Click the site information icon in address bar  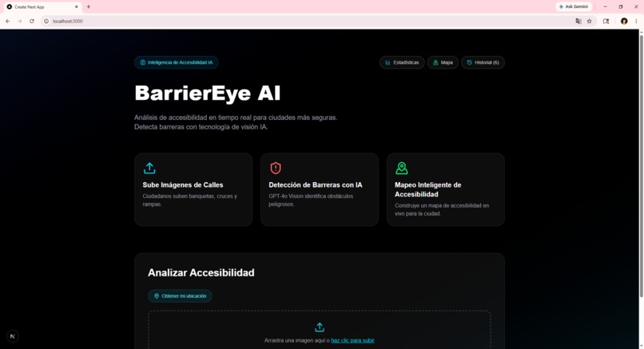point(46,21)
